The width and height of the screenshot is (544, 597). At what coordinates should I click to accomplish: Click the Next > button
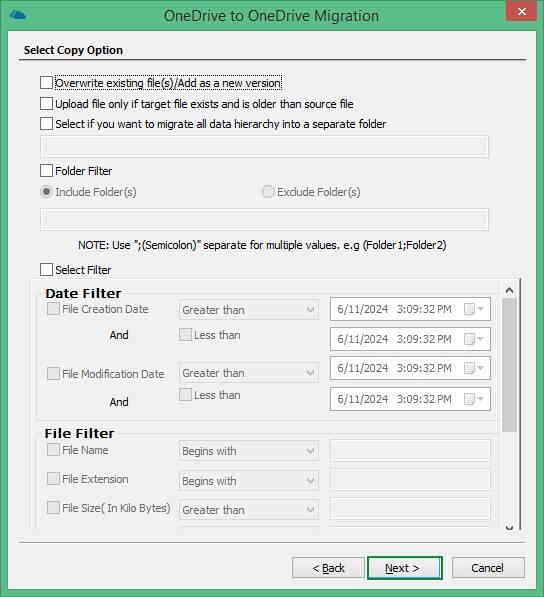[405, 568]
